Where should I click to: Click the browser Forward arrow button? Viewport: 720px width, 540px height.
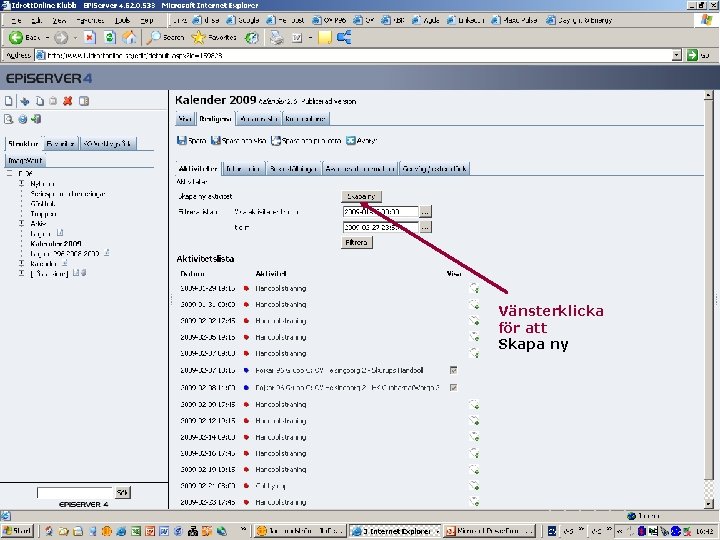pyautogui.click(x=61, y=37)
